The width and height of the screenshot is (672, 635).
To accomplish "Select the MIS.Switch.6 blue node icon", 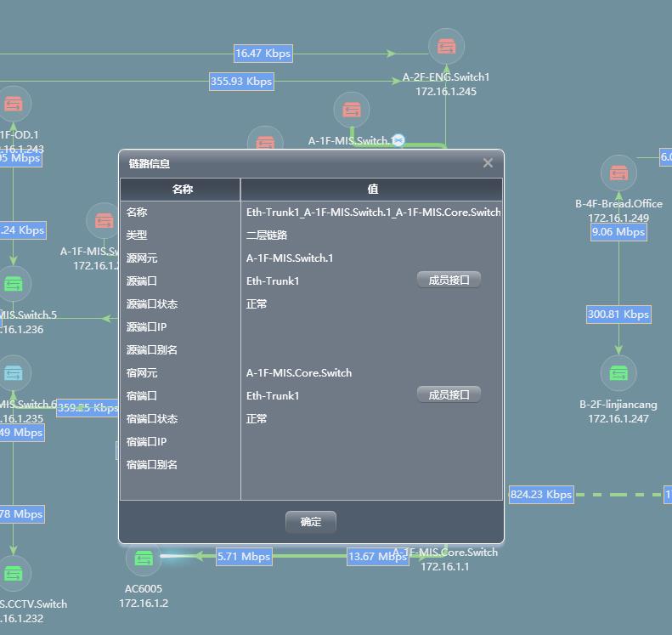I will [14, 373].
